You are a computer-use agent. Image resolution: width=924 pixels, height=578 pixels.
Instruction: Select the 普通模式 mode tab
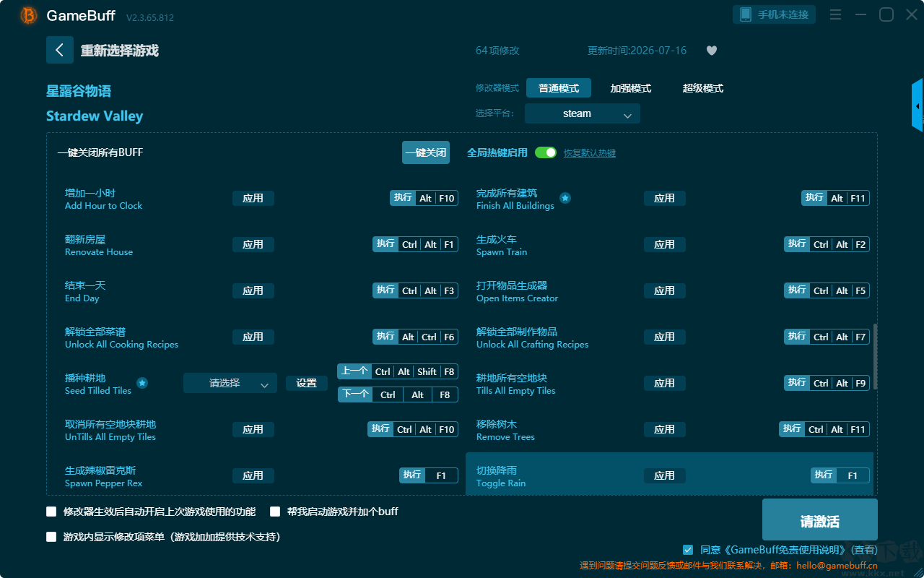pyautogui.click(x=559, y=88)
